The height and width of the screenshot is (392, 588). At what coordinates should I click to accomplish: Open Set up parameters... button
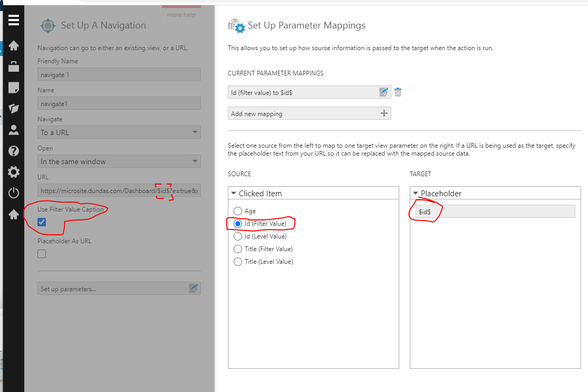(x=119, y=289)
